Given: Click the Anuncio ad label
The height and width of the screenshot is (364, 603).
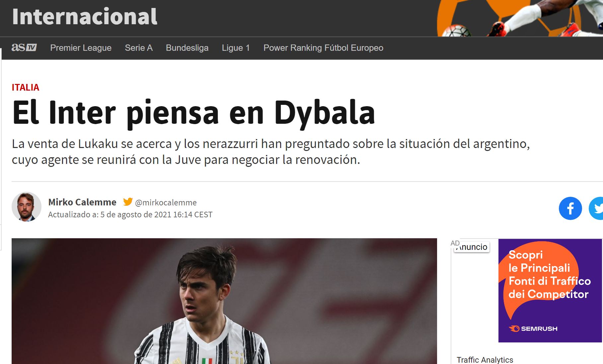Looking at the screenshot, I should (x=472, y=247).
